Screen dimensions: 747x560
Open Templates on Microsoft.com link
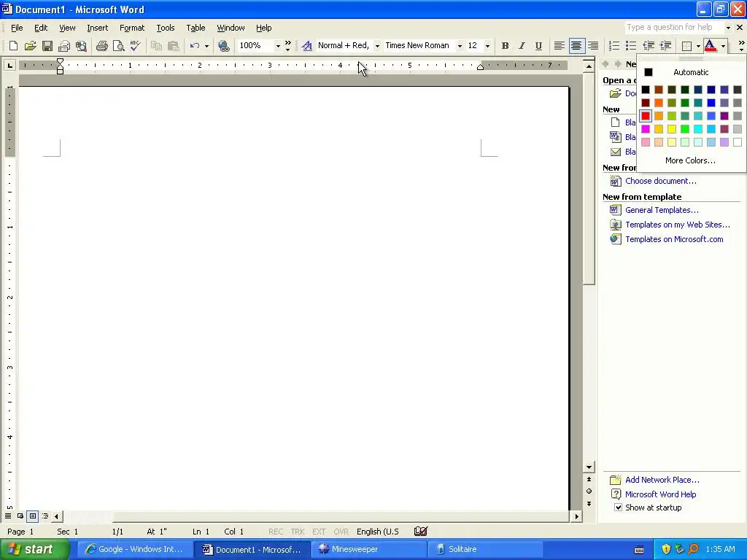tap(674, 239)
